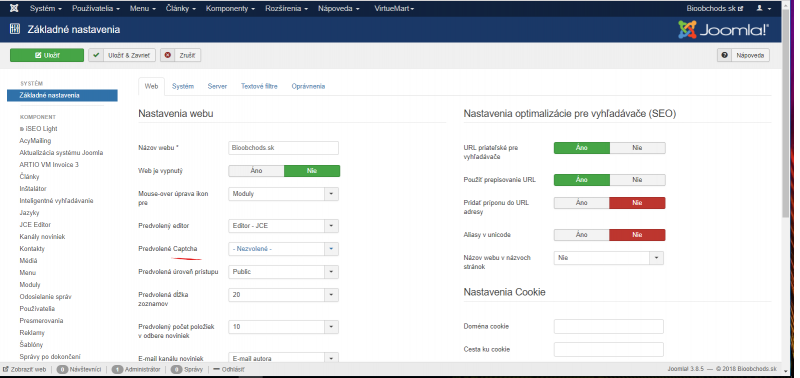Open ARTIO VM Invoice 3 in the sidebar
The height and width of the screenshot is (378, 800).
pos(49,165)
